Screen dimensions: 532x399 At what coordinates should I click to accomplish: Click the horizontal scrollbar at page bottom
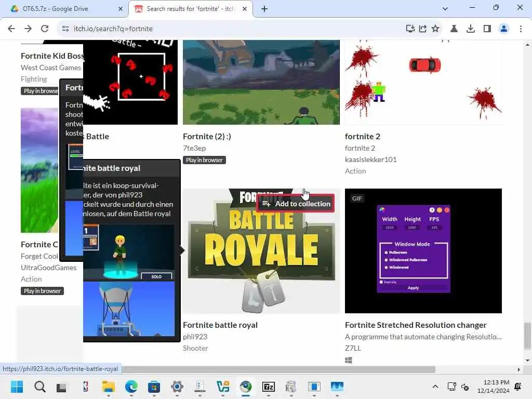278,369
